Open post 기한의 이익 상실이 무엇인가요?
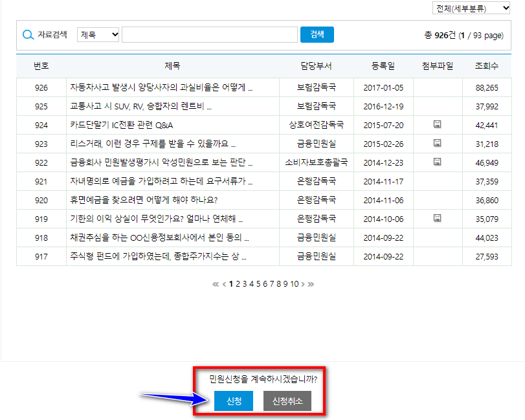 [157, 219]
